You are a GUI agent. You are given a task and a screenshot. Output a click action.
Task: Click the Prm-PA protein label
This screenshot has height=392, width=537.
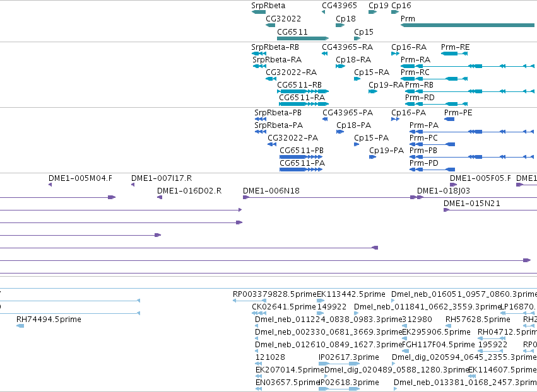pyautogui.click(x=424, y=125)
